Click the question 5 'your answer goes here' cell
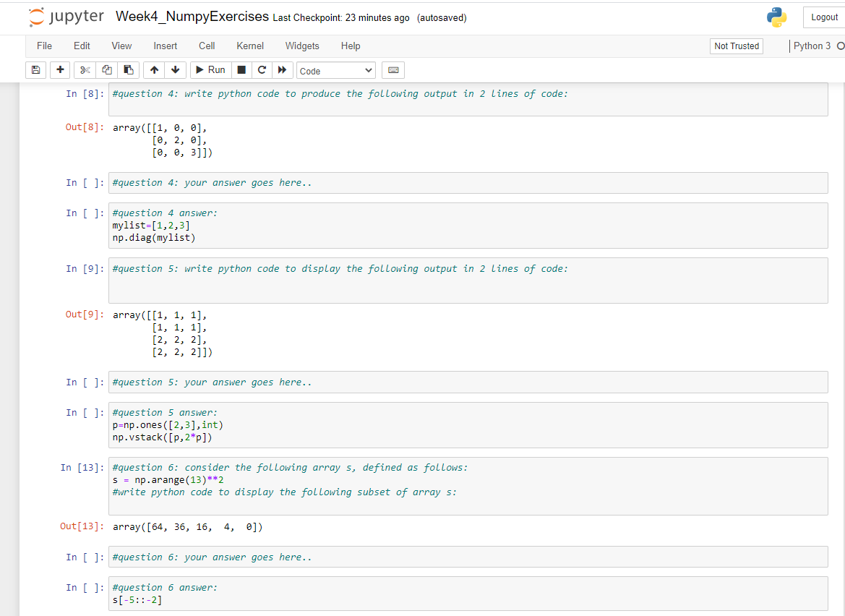 point(468,382)
